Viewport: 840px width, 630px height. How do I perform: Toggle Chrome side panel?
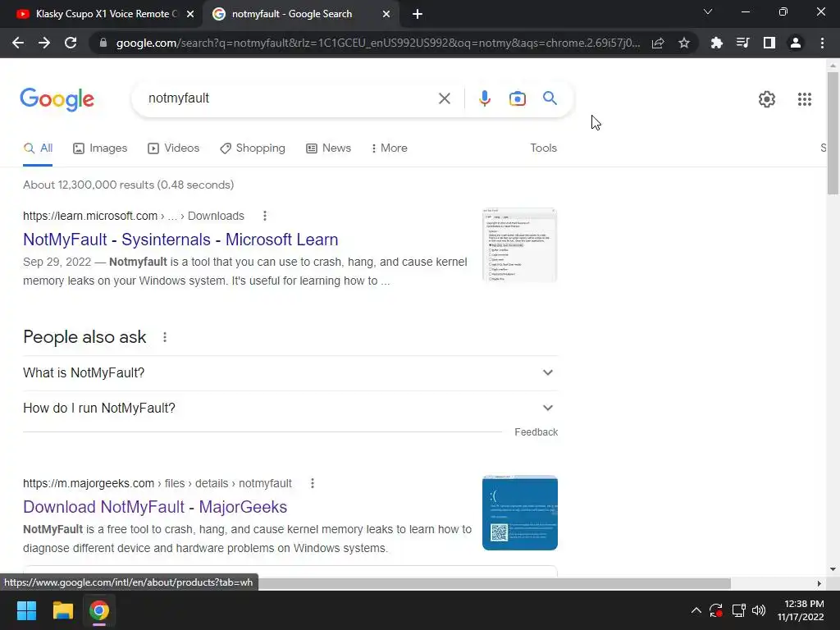pyautogui.click(x=769, y=43)
